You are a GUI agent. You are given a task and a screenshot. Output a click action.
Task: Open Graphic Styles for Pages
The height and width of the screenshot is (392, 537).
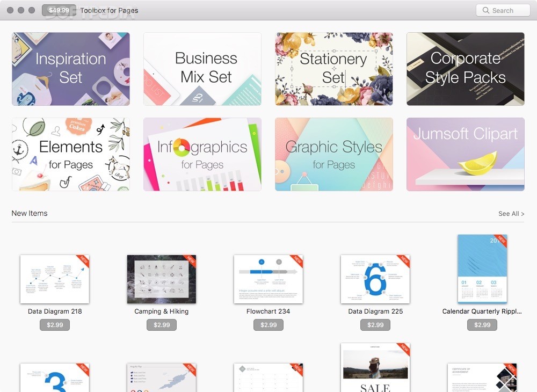coord(333,154)
